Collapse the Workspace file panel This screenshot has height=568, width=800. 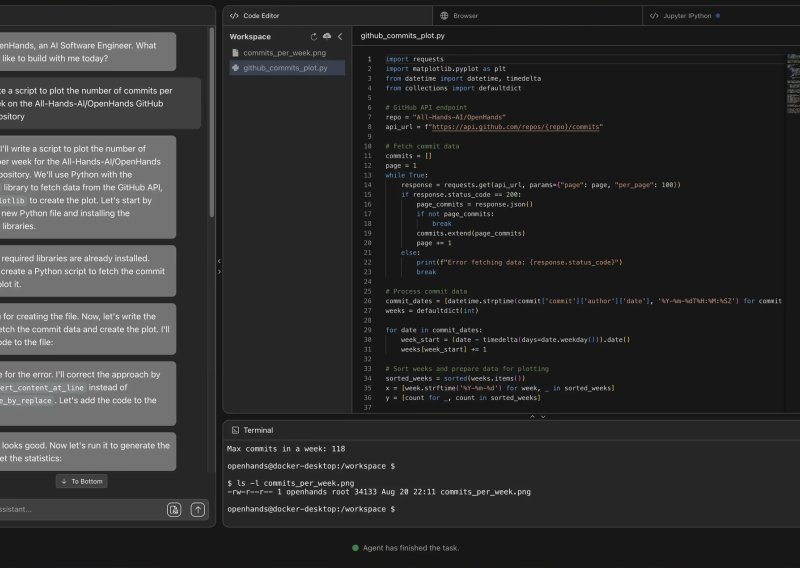click(x=340, y=37)
